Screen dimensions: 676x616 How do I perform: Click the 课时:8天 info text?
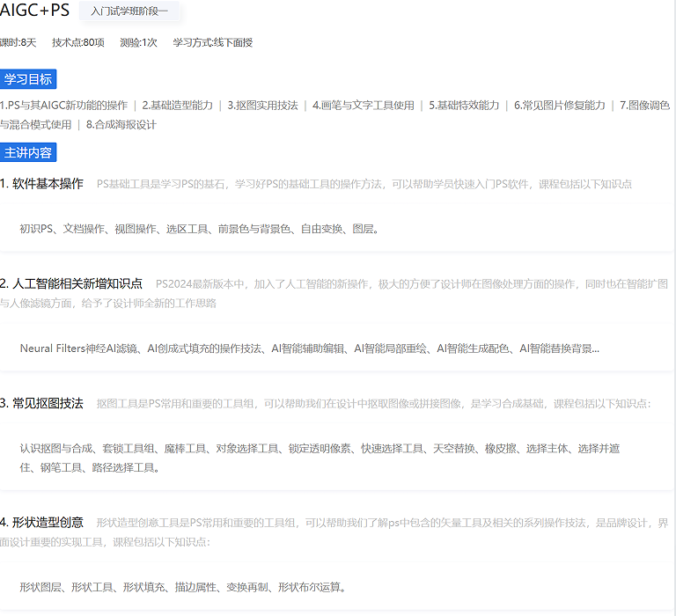(18, 42)
